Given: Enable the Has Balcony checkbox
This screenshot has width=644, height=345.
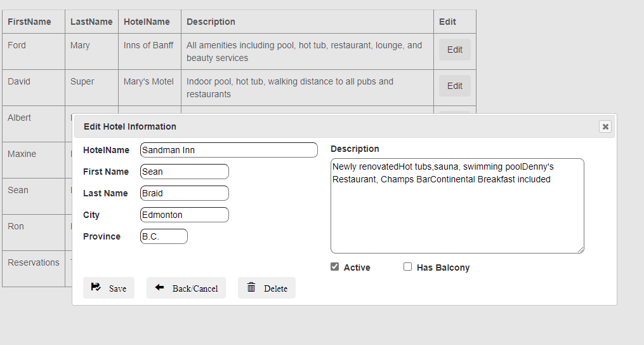Looking at the screenshot, I should (x=407, y=267).
